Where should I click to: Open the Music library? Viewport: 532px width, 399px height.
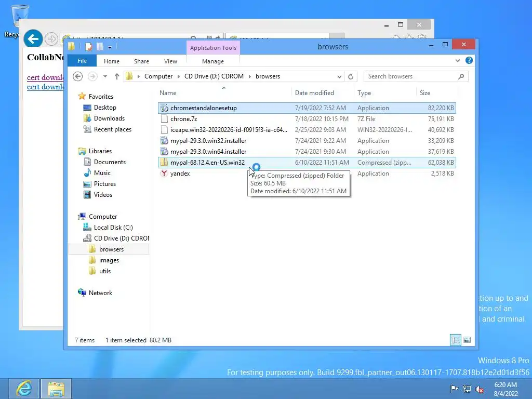pos(102,172)
